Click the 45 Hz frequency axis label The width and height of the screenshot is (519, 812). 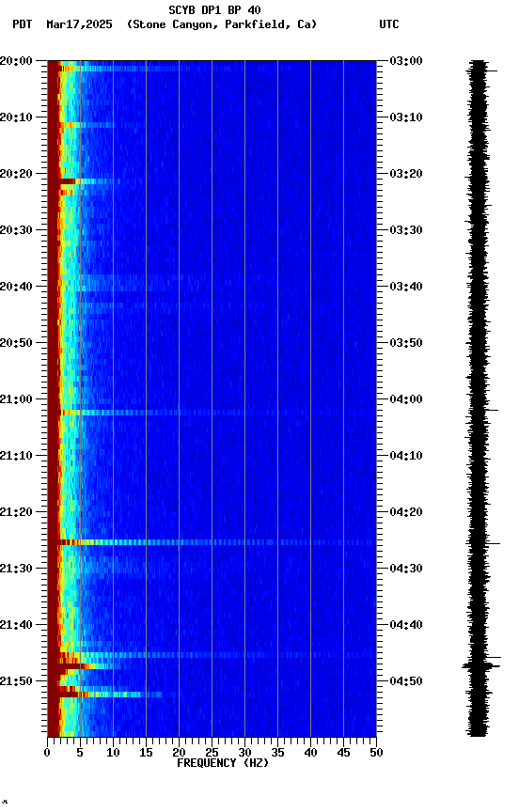(343, 753)
